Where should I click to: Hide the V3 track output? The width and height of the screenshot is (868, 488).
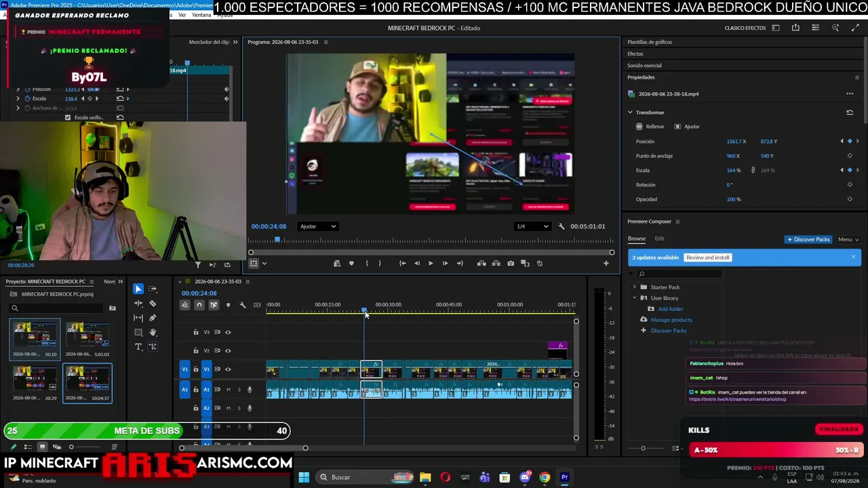coord(228,332)
